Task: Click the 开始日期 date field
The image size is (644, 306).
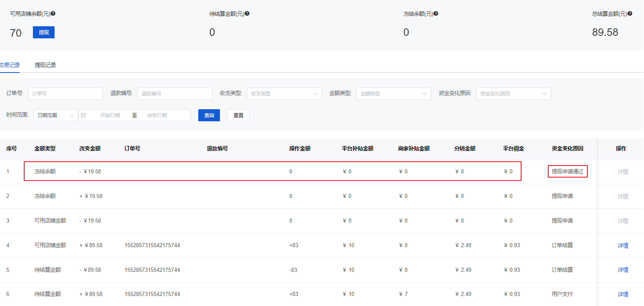Action: [110, 115]
